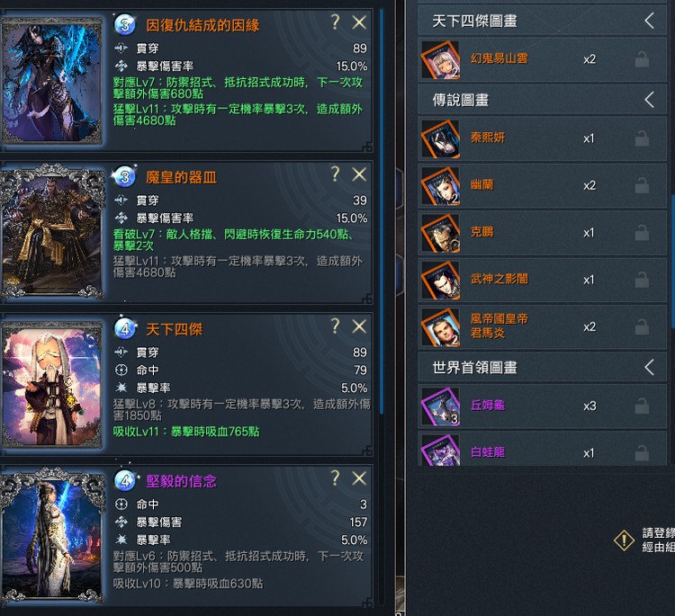Click the 堅毅的信念 card title
This screenshot has height=616, width=675.
181,481
